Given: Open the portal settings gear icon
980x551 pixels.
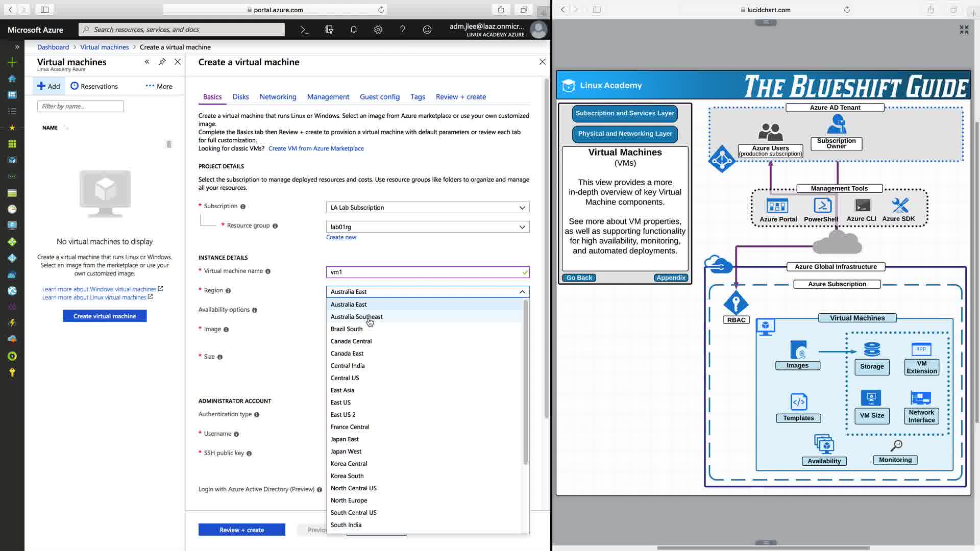Looking at the screenshot, I should [378, 30].
